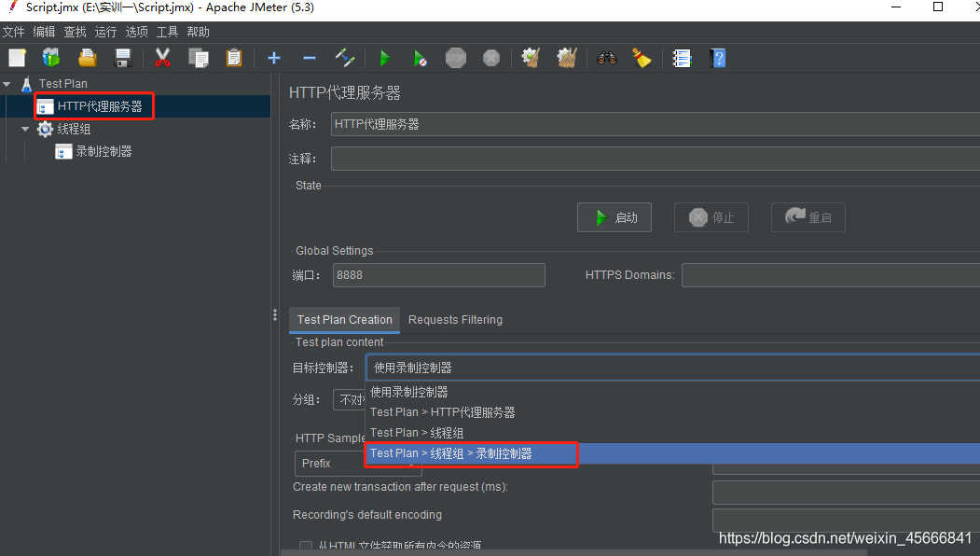Toggle element enabled state with Toggle icon
This screenshot has width=980, height=556.
click(x=345, y=58)
